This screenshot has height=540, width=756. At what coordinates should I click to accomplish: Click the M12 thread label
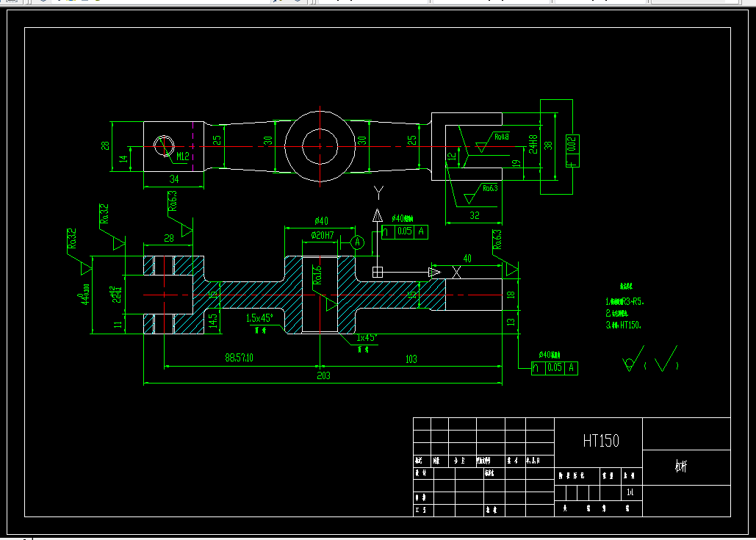pos(182,156)
